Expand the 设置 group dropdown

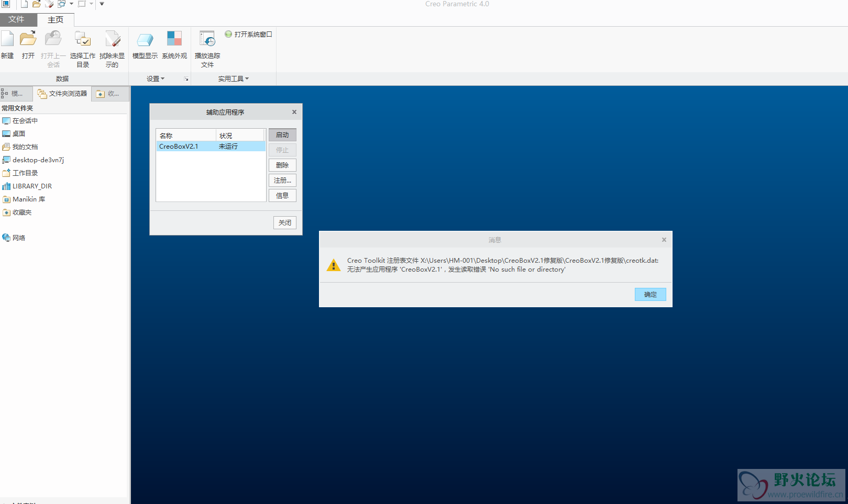point(156,79)
